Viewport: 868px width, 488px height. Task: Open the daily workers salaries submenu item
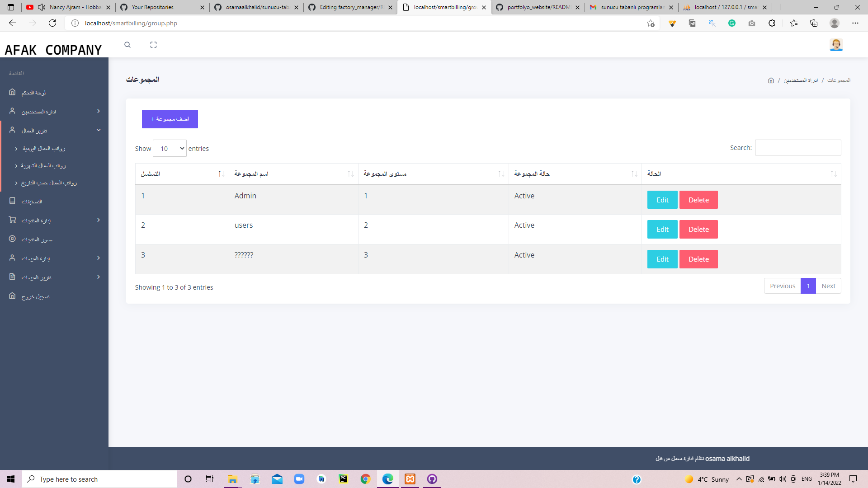point(44,149)
